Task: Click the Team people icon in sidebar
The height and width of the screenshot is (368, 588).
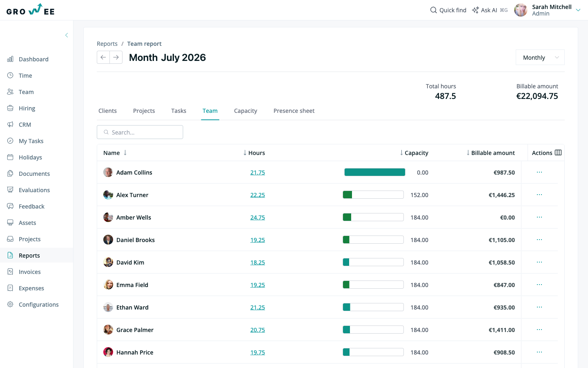Action: point(10,92)
